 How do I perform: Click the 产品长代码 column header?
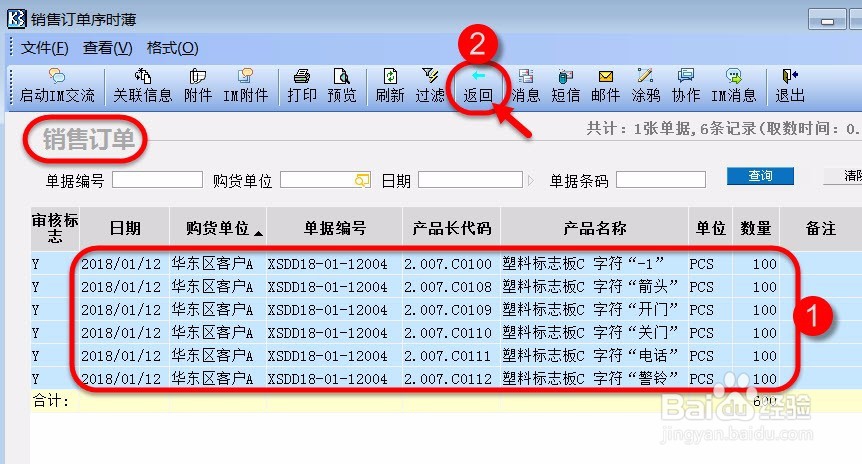coord(452,228)
